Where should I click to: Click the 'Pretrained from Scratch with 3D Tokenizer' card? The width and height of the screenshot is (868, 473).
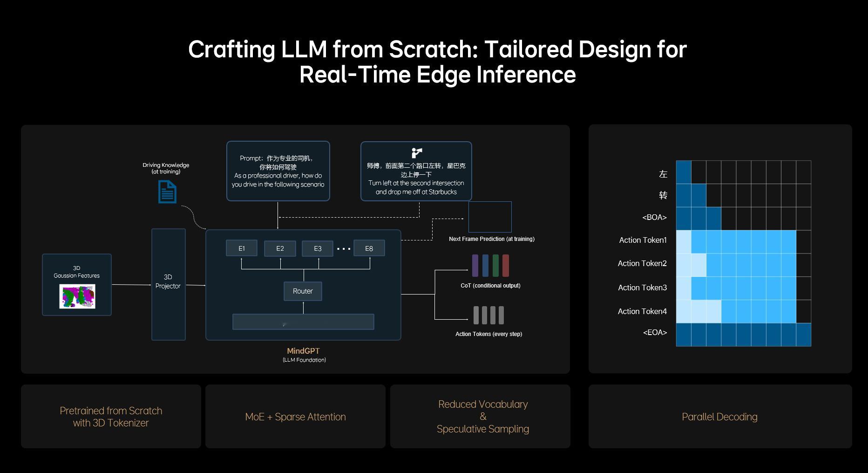[x=111, y=417]
